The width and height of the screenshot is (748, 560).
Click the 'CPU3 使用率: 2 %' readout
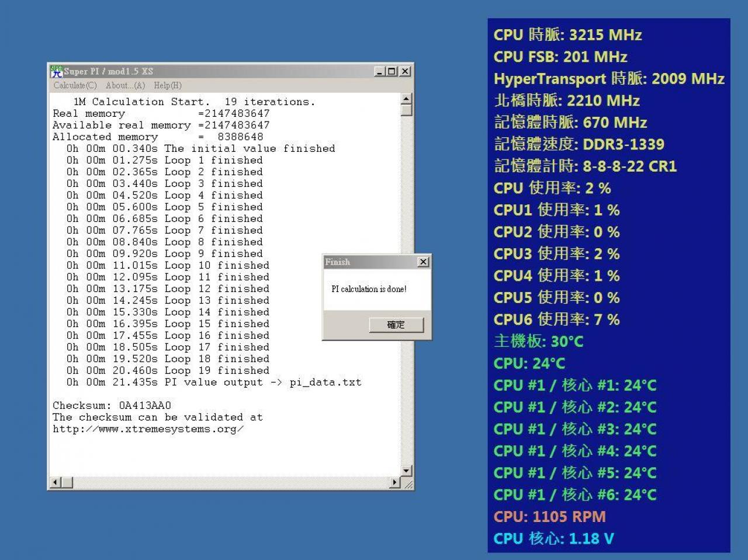tap(556, 254)
